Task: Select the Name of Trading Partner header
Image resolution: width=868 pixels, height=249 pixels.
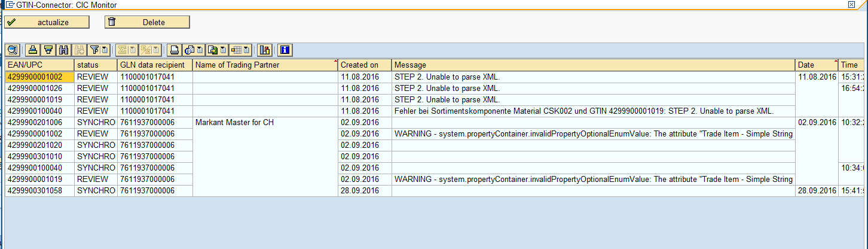Action: 265,65
